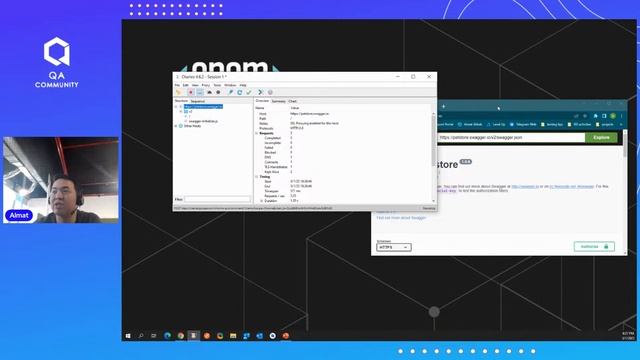Open the Windows Start menu
The width and height of the screenshot is (640, 360).
coord(128,336)
